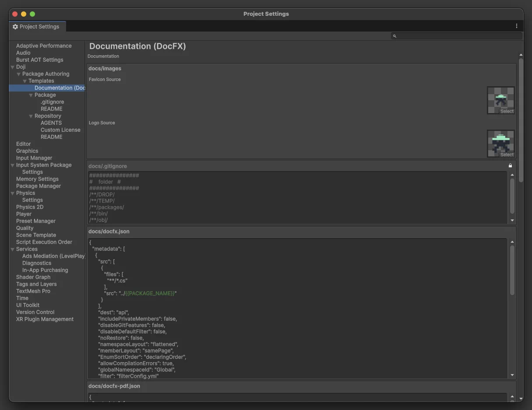The image size is (532, 410).
Task: Collapse the Package tree node
Action: point(31,95)
